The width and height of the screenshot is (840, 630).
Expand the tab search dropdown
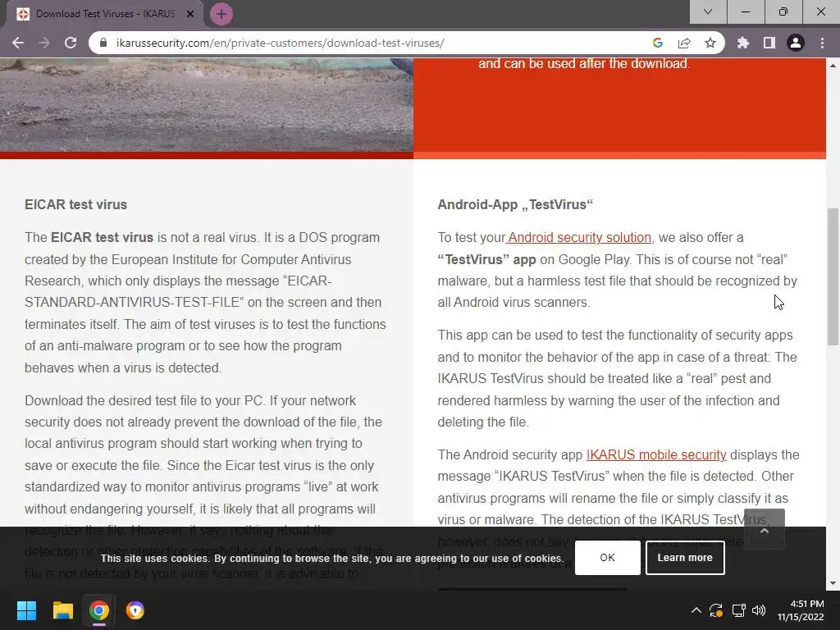(x=708, y=11)
